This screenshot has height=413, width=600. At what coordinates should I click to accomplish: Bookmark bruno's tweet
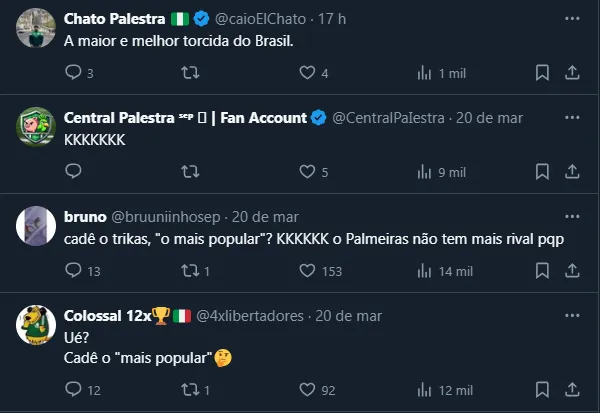point(541,271)
